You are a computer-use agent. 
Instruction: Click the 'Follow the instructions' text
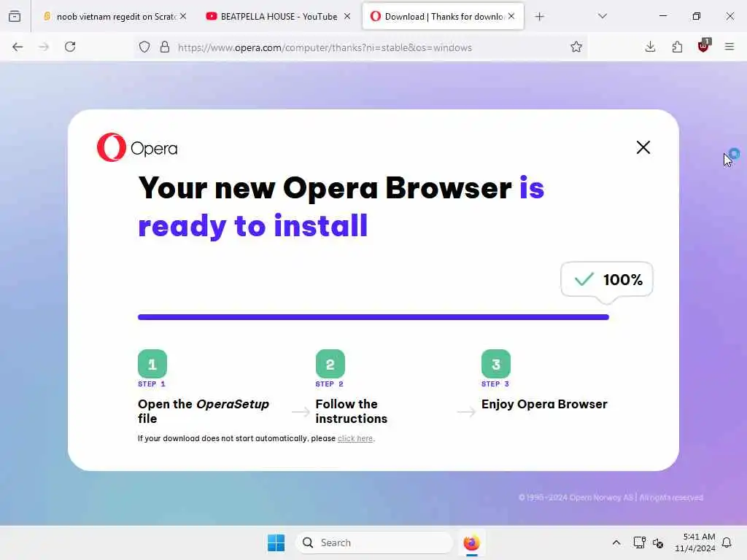pos(352,411)
